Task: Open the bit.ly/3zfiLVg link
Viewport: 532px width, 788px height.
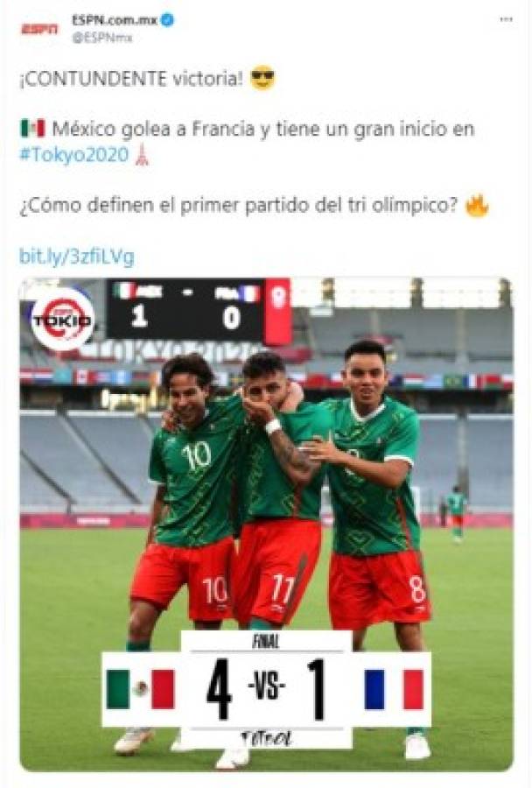Action: (x=76, y=257)
